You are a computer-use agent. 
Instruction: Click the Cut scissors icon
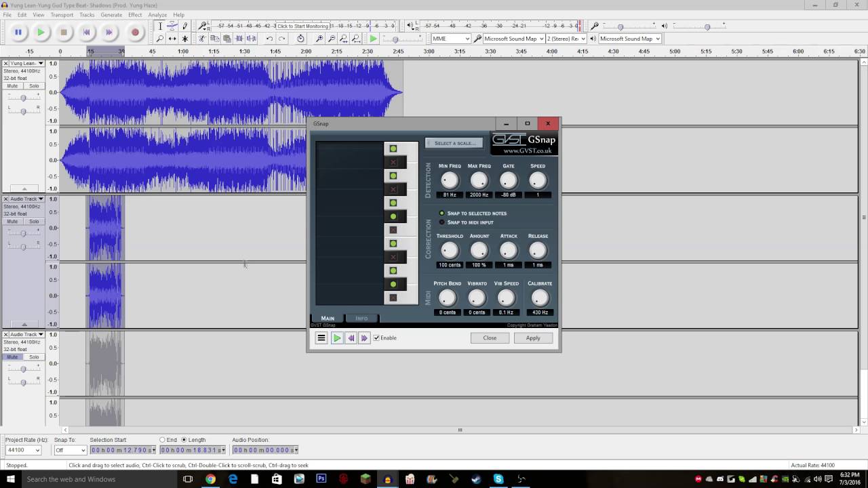(202, 39)
